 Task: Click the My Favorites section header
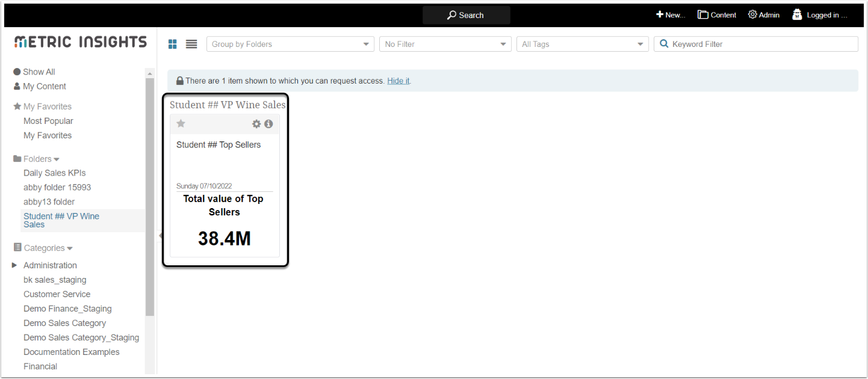click(42, 106)
